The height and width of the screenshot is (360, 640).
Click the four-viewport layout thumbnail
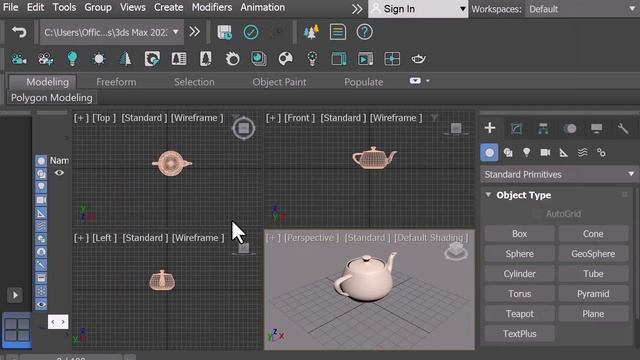17,330
